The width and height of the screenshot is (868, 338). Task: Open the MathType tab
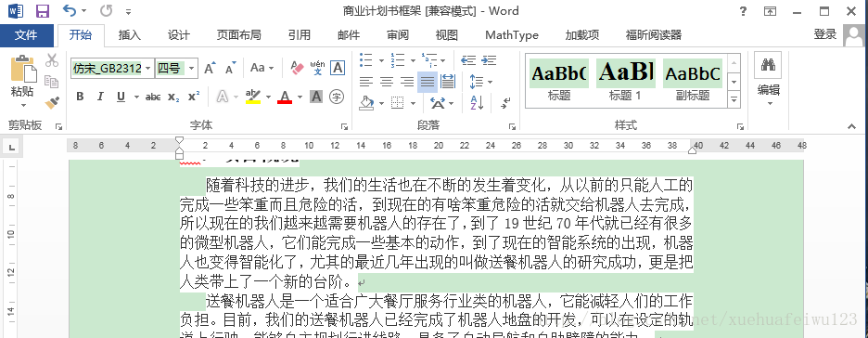click(512, 35)
